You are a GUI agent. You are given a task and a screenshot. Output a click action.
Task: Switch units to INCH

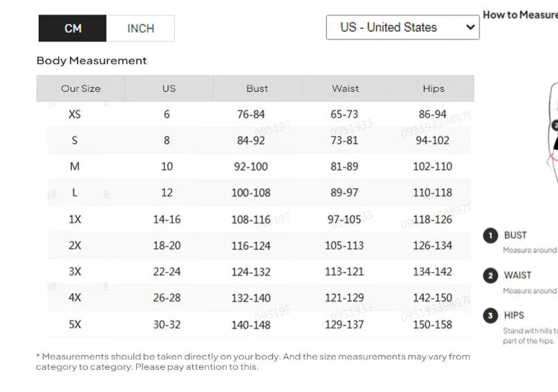coord(140,28)
